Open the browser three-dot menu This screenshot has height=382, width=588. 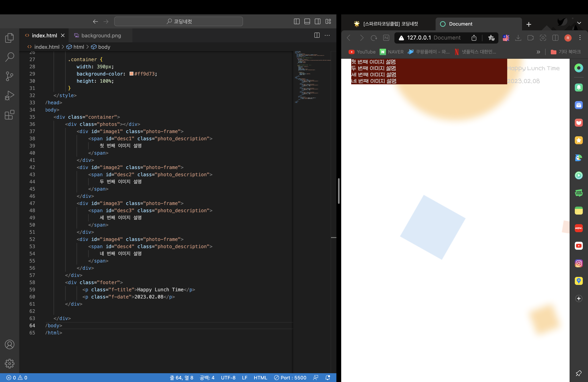tap(580, 38)
